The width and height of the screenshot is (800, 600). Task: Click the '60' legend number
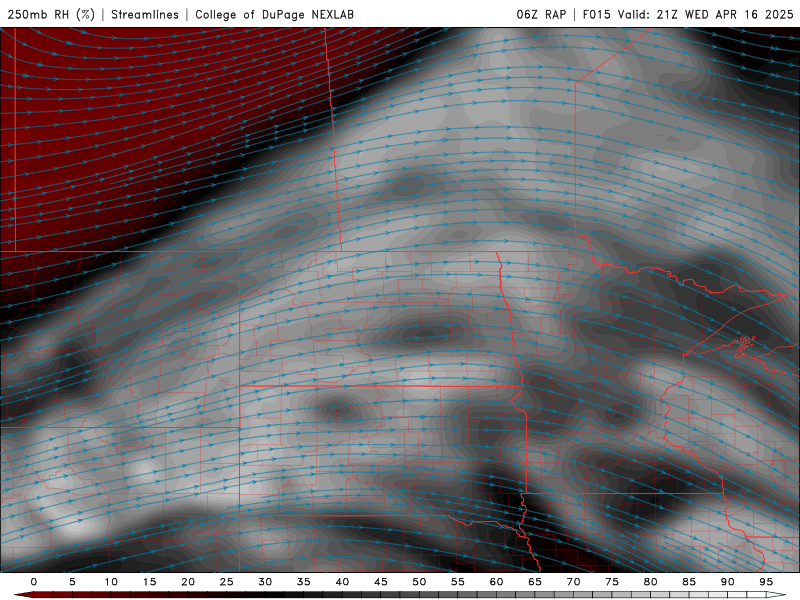click(496, 582)
